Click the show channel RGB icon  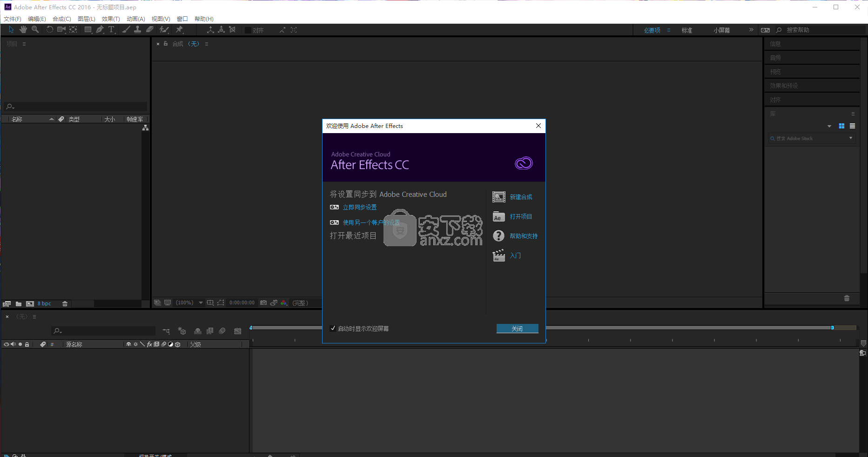coord(284,302)
